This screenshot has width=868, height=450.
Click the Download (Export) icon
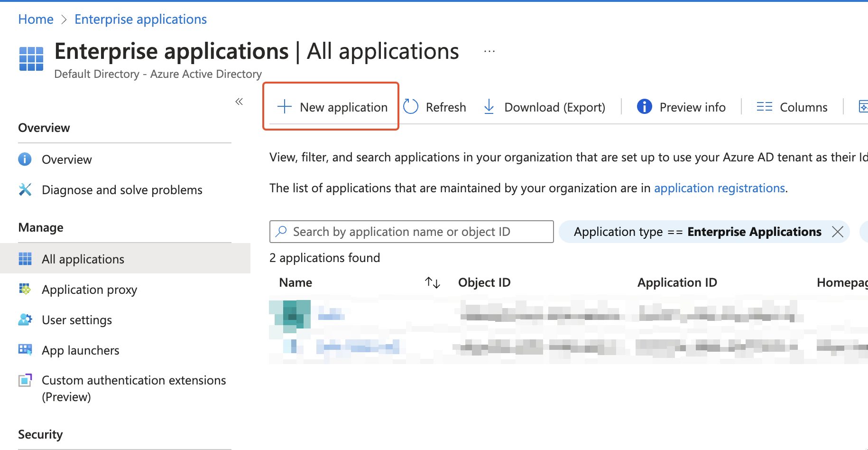pyautogui.click(x=488, y=106)
